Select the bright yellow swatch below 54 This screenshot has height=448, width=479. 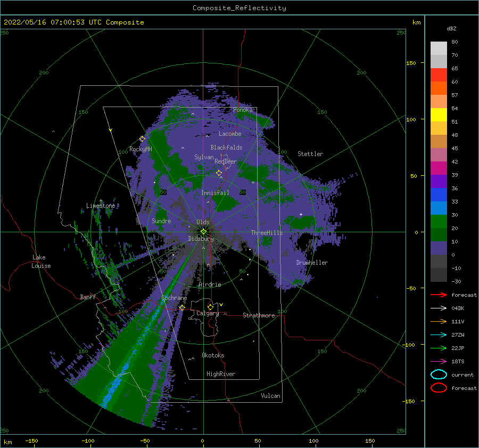(439, 115)
